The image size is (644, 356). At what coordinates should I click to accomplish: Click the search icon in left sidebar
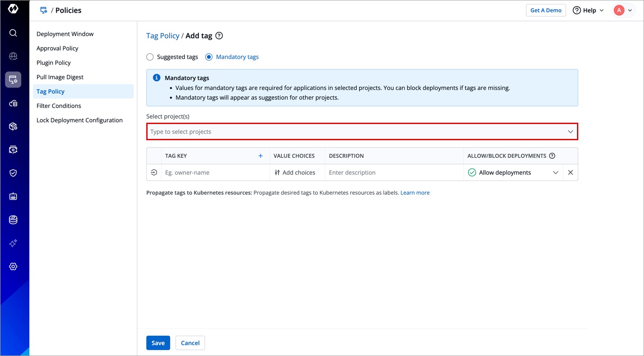pyautogui.click(x=13, y=33)
